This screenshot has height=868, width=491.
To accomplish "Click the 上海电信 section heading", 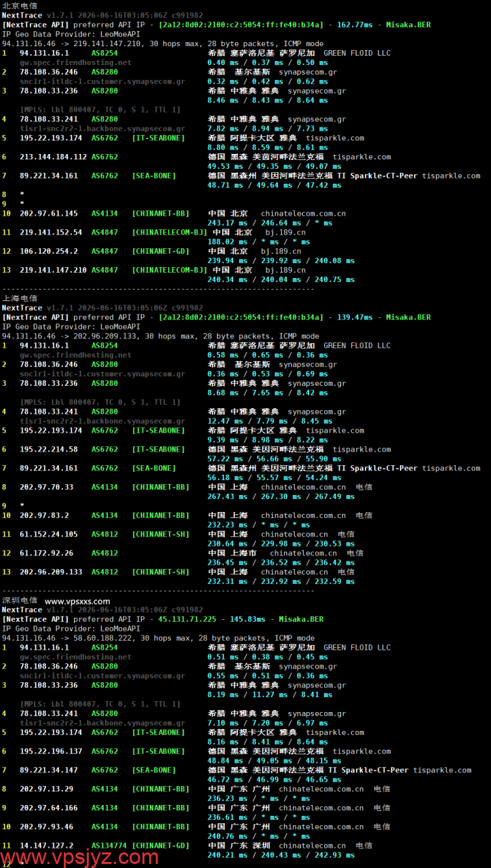I will click(20, 298).
